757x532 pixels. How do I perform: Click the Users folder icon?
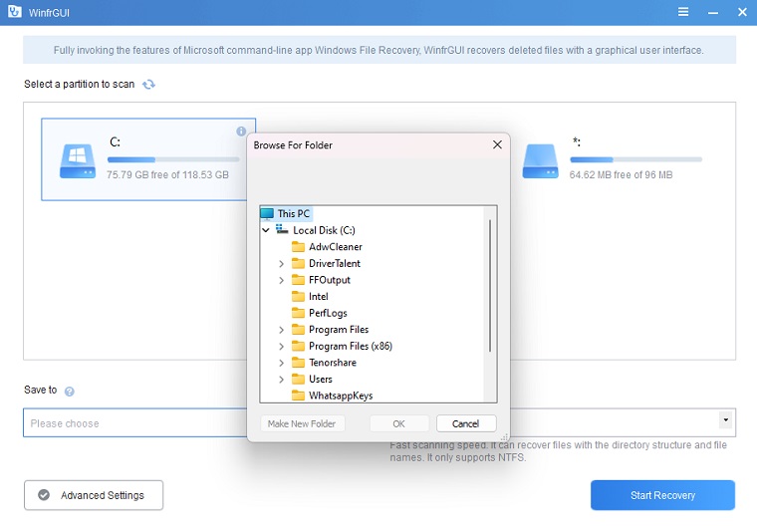(299, 379)
